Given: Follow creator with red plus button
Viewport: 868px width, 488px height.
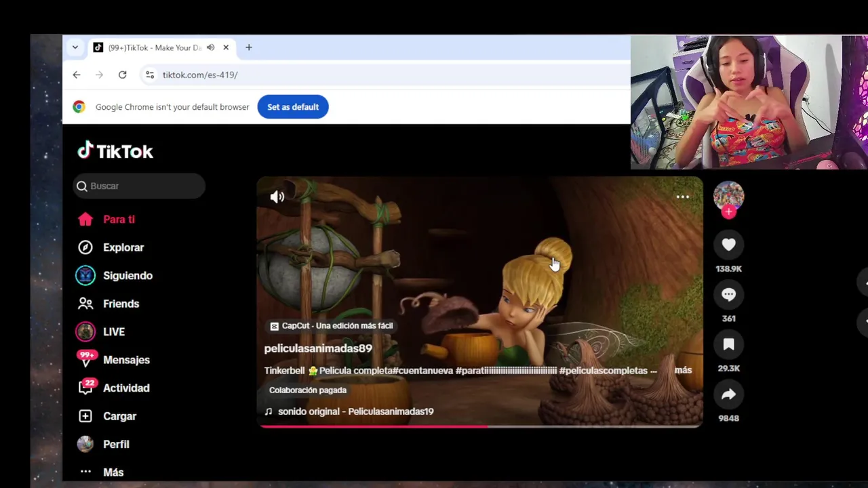Looking at the screenshot, I should tap(729, 212).
